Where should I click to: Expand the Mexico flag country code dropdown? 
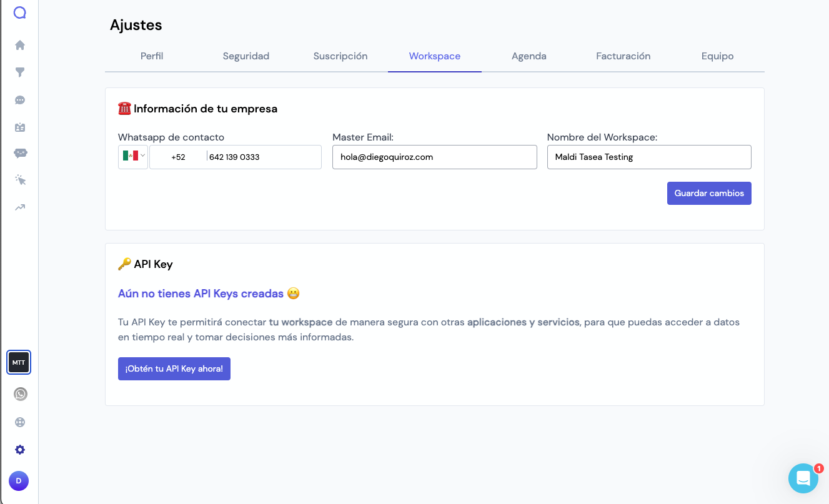(x=133, y=157)
